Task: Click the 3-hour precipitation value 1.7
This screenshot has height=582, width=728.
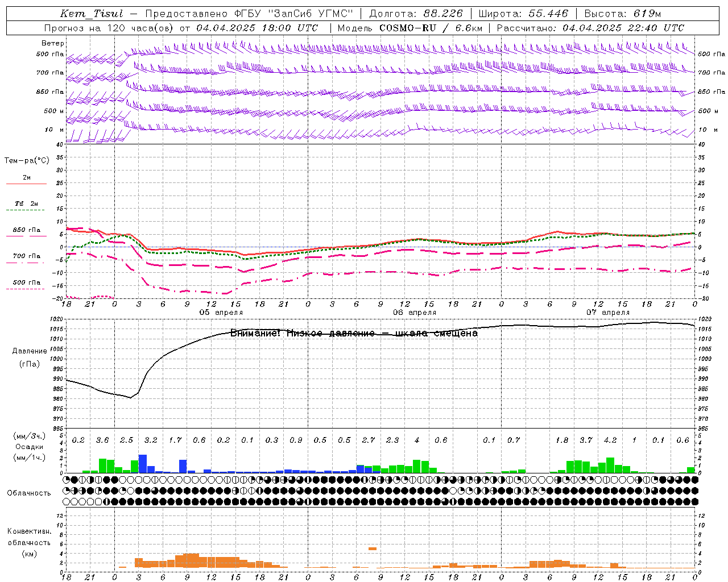Action: pyautogui.click(x=175, y=440)
